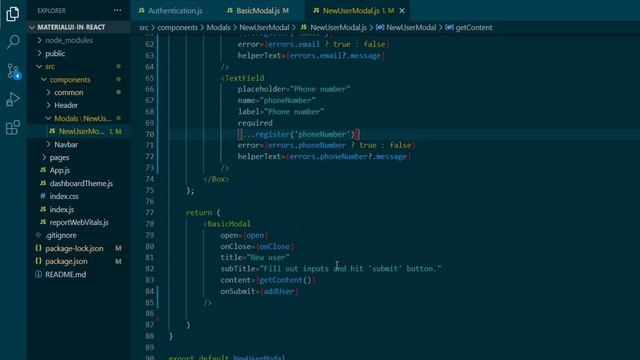Open the Explorer view in activity bar
This screenshot has width=640, height=360.
click(x=13, y=14)
